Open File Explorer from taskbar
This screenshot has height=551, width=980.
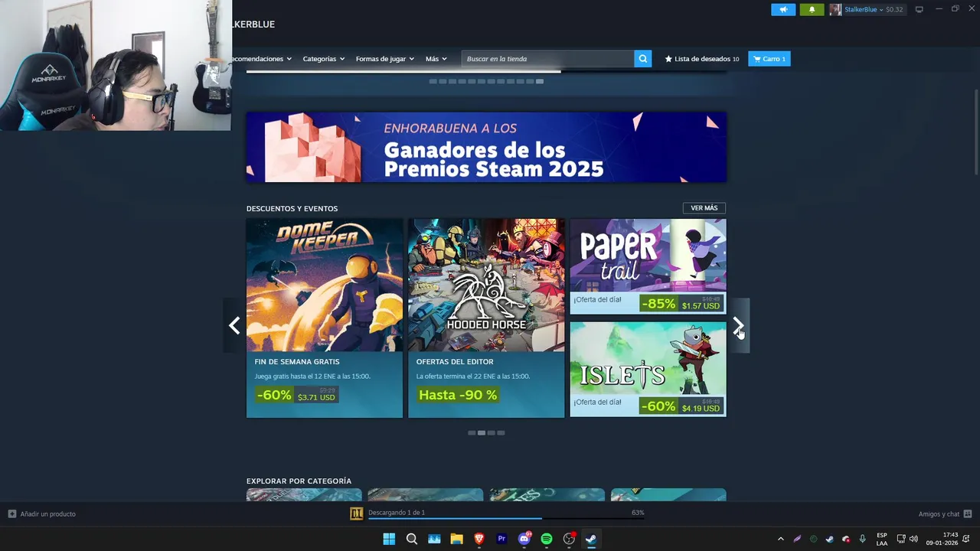coord(456,539)
